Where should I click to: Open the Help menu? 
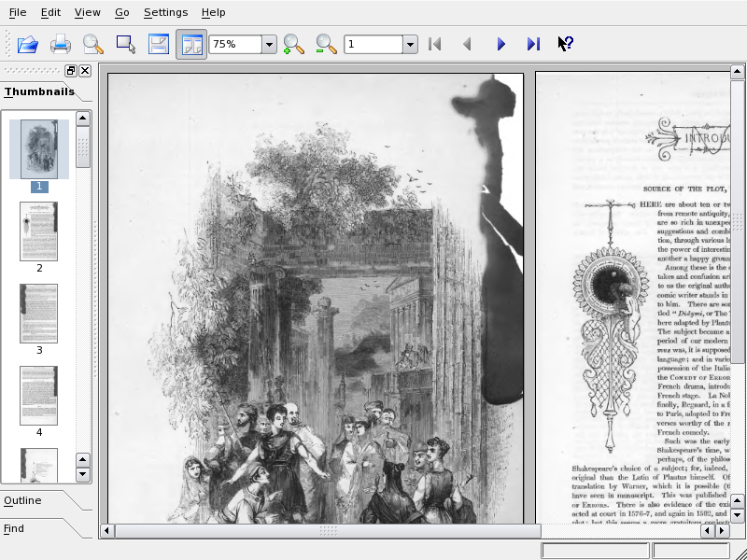(x=213, y=12)
